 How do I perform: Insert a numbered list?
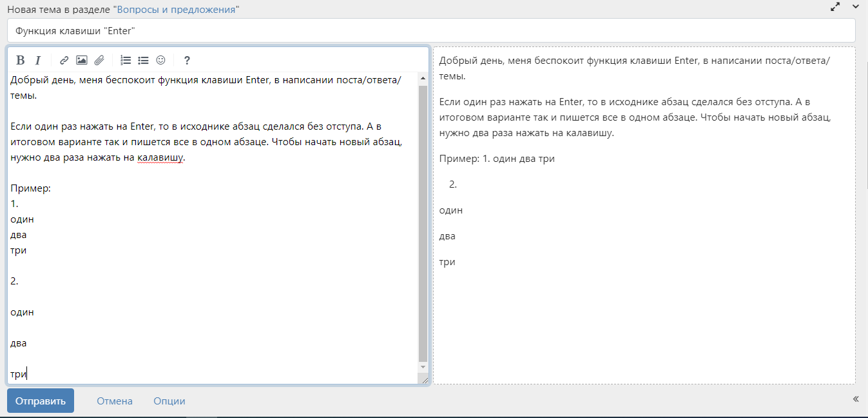(x=126, y=61)
